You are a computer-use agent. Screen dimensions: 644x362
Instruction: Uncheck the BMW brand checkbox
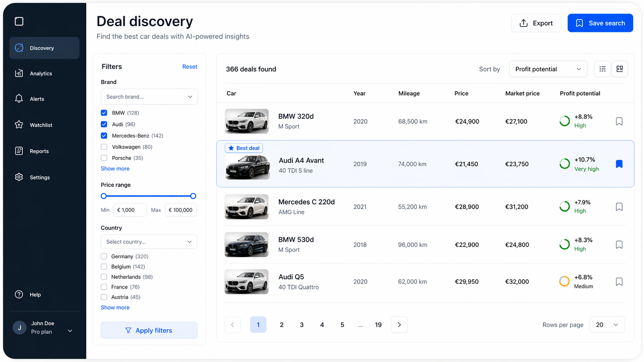[x=104, y=113]
